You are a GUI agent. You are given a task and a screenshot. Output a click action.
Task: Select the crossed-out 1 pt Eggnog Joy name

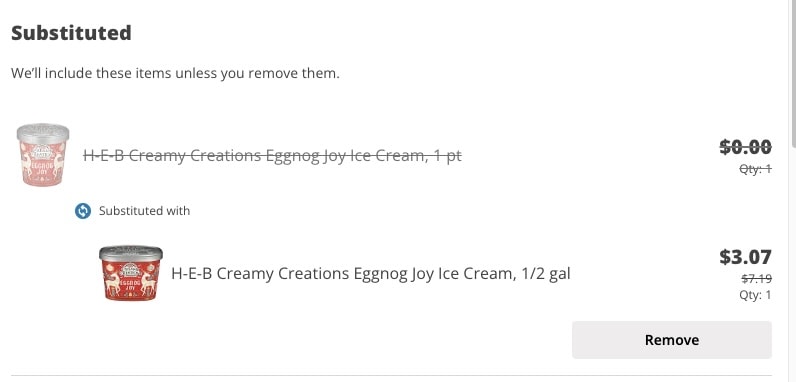point(272,155)
